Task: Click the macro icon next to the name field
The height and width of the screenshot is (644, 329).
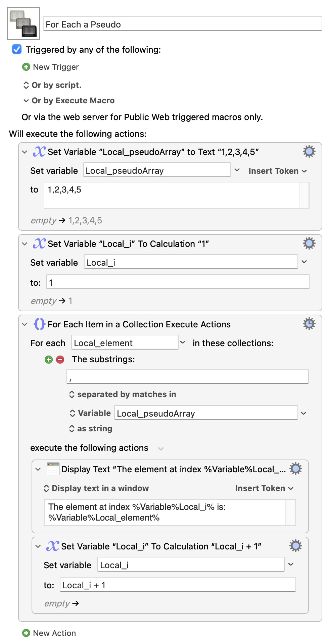Action: (23, 23)
